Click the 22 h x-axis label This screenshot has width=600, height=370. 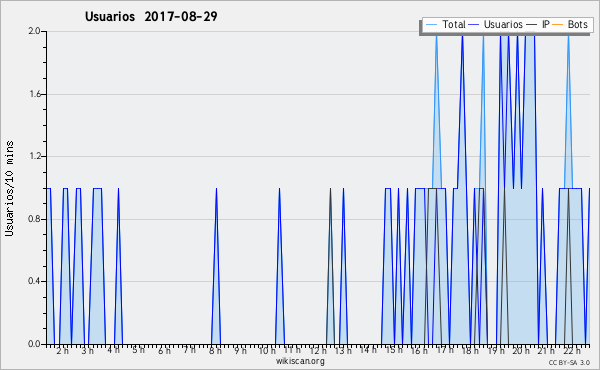pos(572,351)
